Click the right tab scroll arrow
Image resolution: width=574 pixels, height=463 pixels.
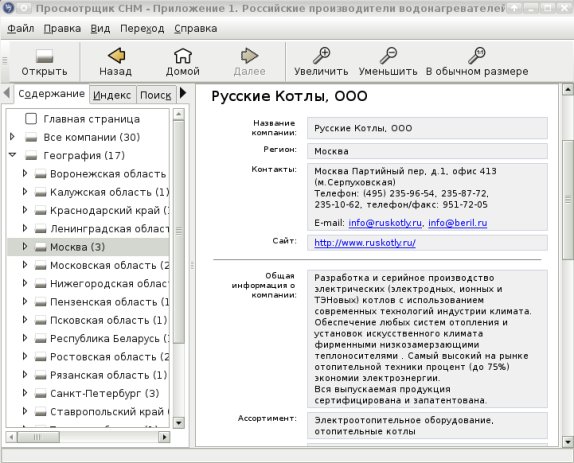(183, 93)
